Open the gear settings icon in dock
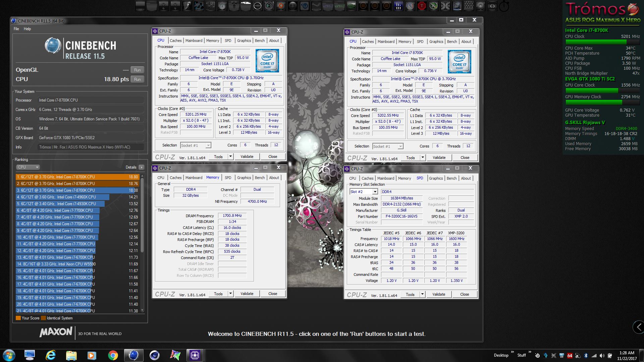Image resolution: width=644 pixels, height=362 pixels. [x=480, y=6]
